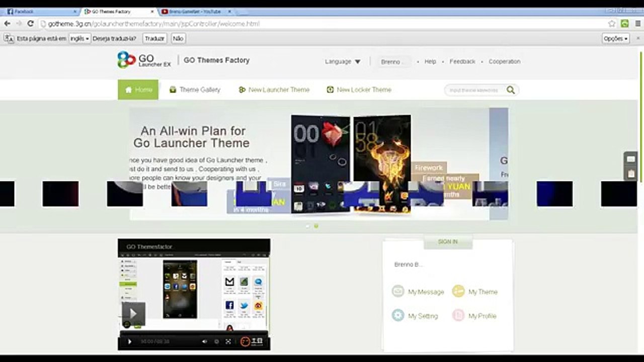This screenshot has height=362, width=644.
Task: Open the Help link
Action: [x=430, y=61]
